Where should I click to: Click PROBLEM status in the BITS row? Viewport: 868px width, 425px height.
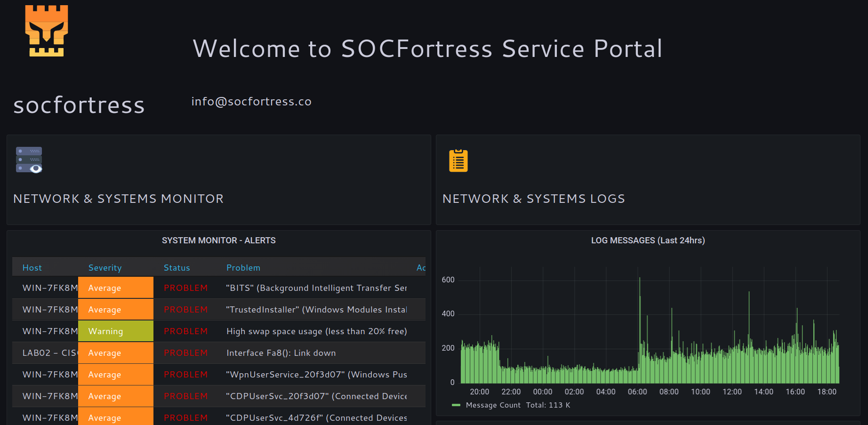click(185, 288)
